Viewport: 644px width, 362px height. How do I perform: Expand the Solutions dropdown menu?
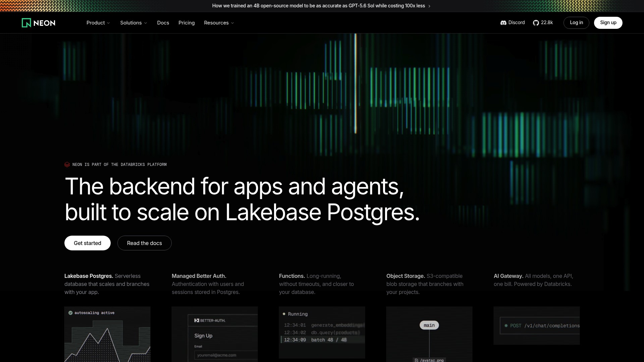[x=133, y=23]
